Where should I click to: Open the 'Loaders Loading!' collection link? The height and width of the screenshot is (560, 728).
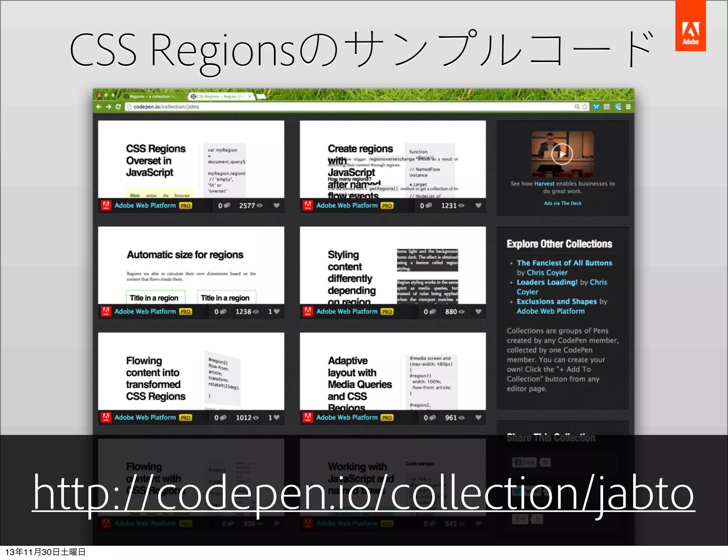click(547, 282)
